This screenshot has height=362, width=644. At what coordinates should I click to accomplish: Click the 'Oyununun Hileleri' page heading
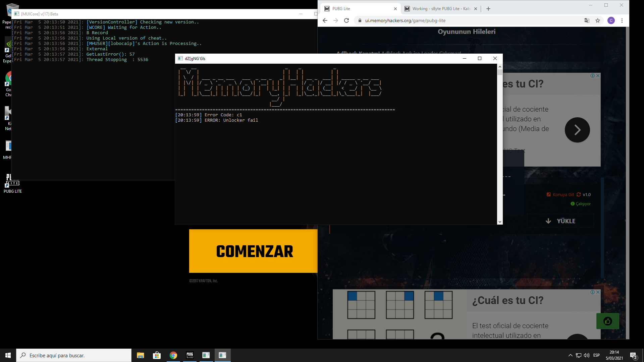coord(467,32)
